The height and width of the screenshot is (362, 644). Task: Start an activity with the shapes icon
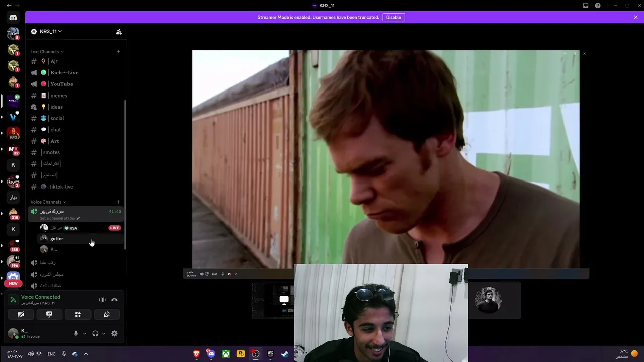click(x=78, y=314)
